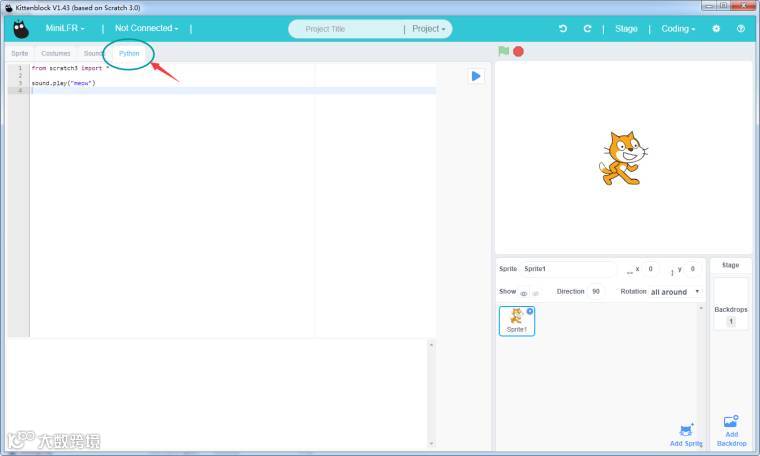Edit the y position field
The width and height of the screenshot is (760, 456).
point(693,269)
